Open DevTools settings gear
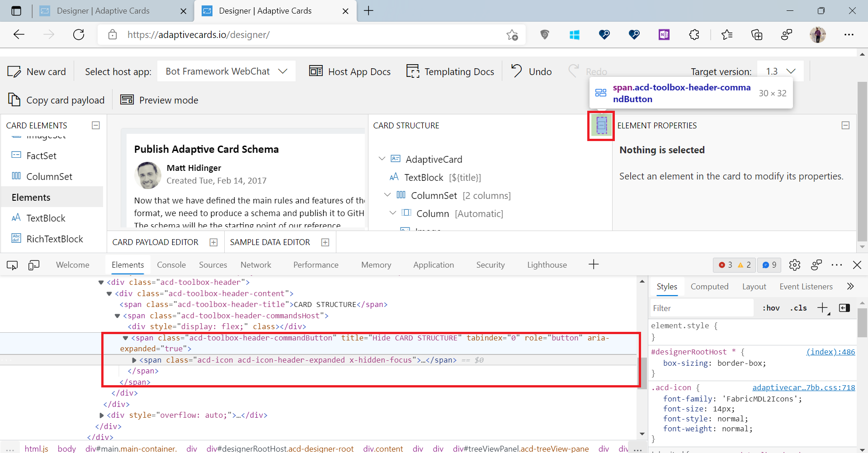Image resolution: width=868 pixels, height=453 pixels. [x=795, y=265]
